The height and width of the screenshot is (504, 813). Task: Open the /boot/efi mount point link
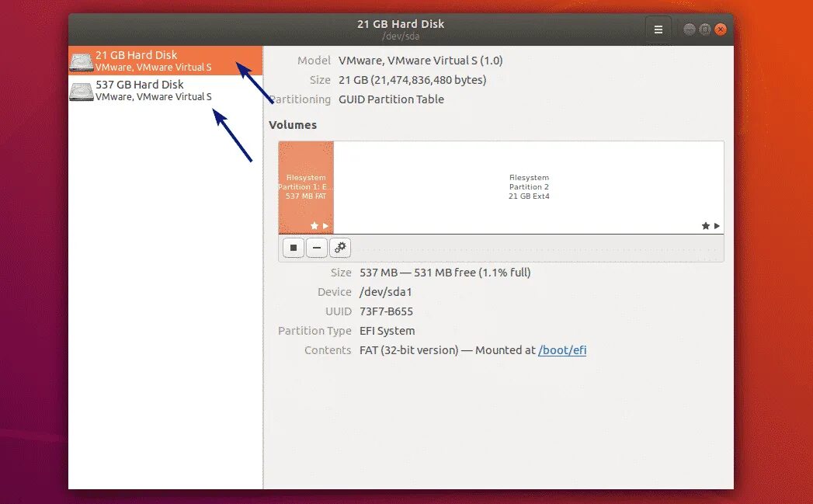click(562, 350)
